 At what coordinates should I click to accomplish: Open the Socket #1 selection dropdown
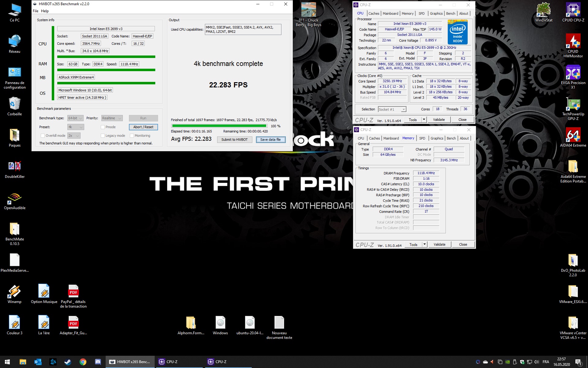click(392, 109)
